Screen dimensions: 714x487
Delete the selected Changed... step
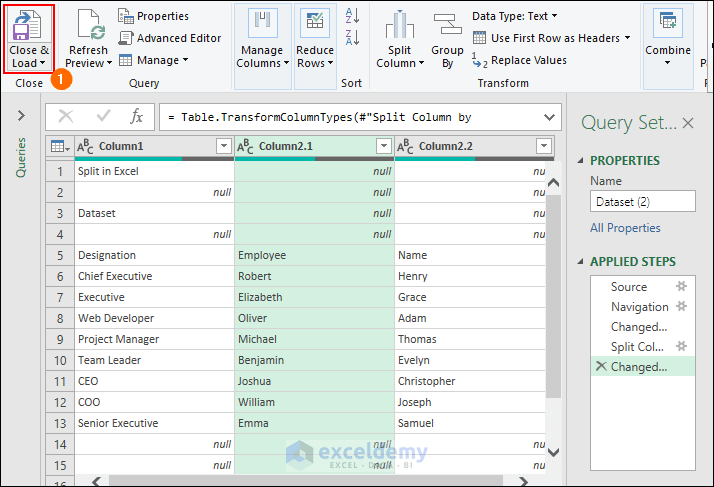[x=601, y=366]
